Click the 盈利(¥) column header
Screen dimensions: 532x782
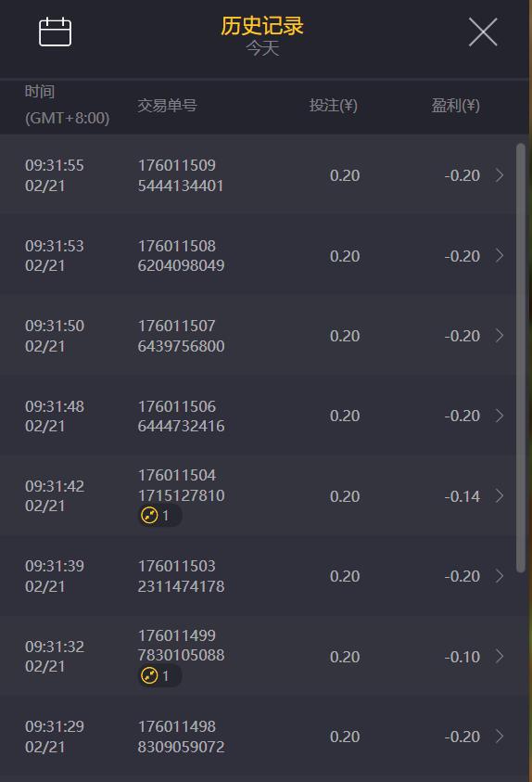(x=455, y=105)
